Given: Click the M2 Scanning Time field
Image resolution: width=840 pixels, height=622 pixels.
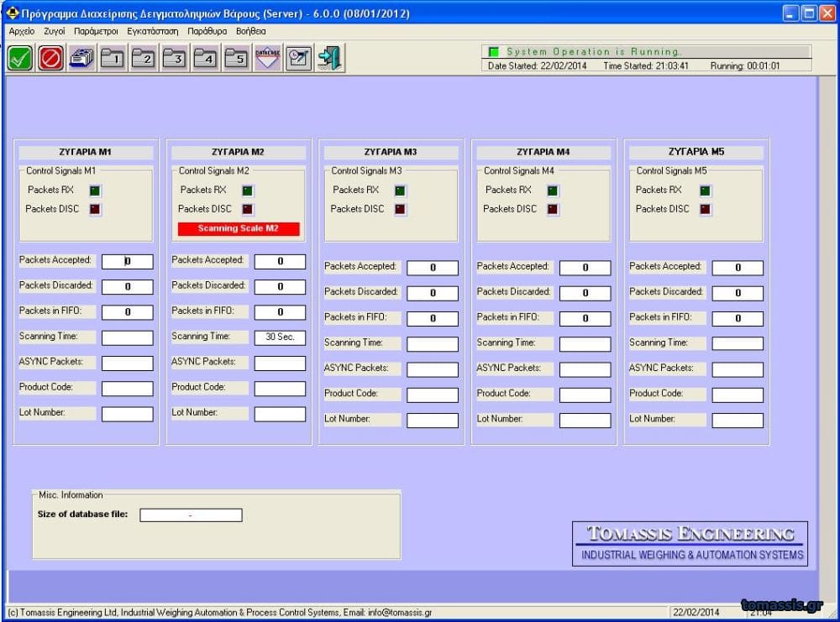Looking at the screenshot, I should pos(280,337).
